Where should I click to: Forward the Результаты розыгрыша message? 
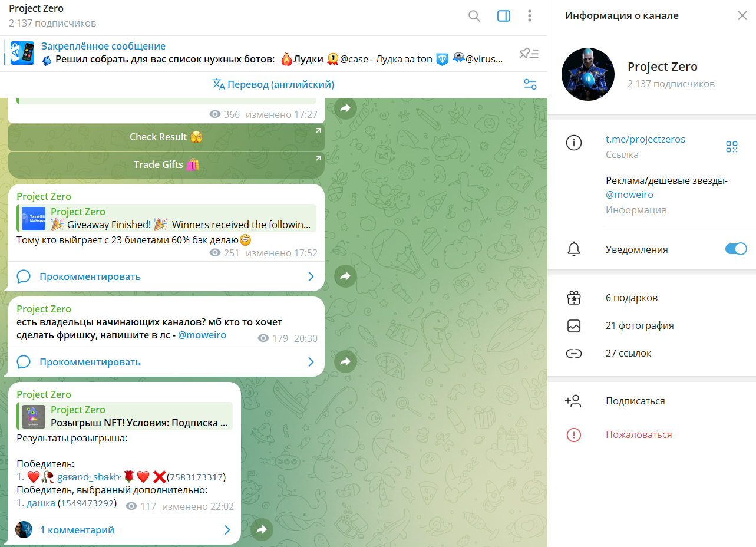click(262, 529)
